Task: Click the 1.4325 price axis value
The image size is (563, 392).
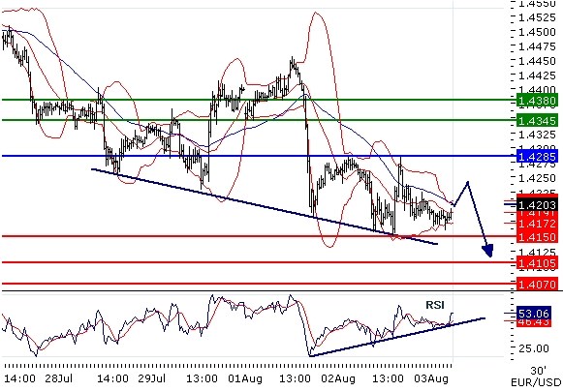Action: (x=538, y=135)
